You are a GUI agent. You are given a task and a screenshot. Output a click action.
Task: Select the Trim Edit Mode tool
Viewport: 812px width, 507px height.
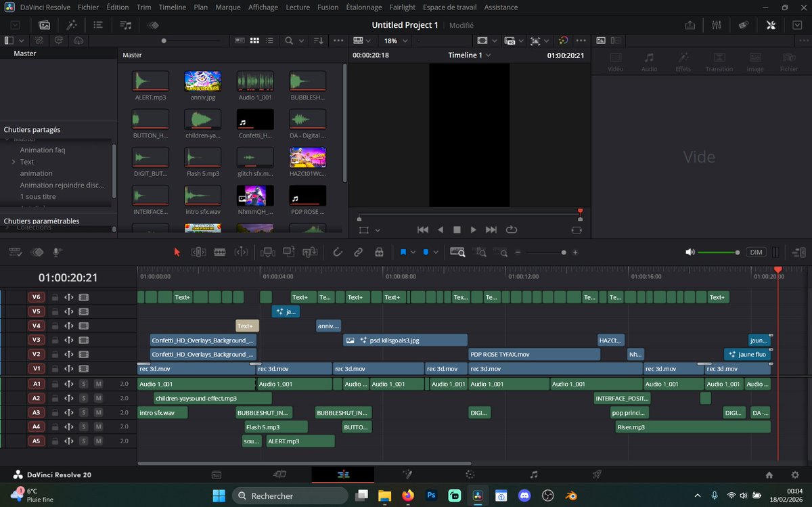[198, 252]
